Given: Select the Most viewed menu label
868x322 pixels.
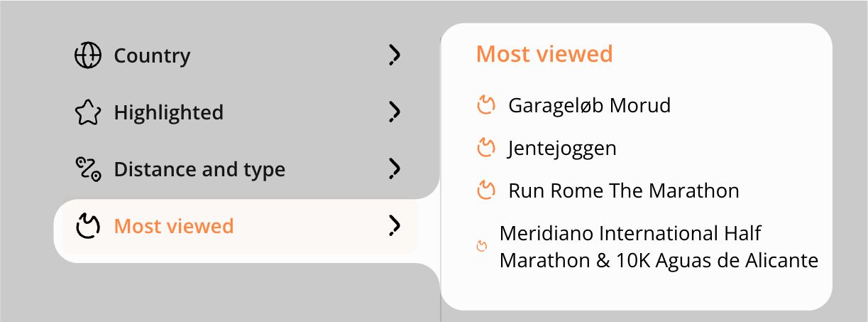Looking at the screenshot, I should pos(174,226).
